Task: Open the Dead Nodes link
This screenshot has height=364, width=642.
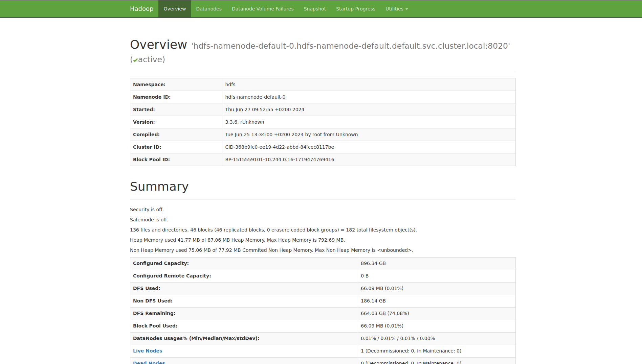Action: coord(149,362)
